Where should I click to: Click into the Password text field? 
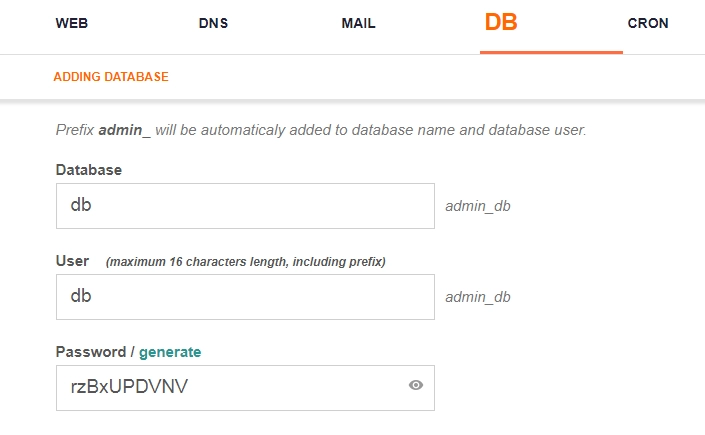click(230, 385)
